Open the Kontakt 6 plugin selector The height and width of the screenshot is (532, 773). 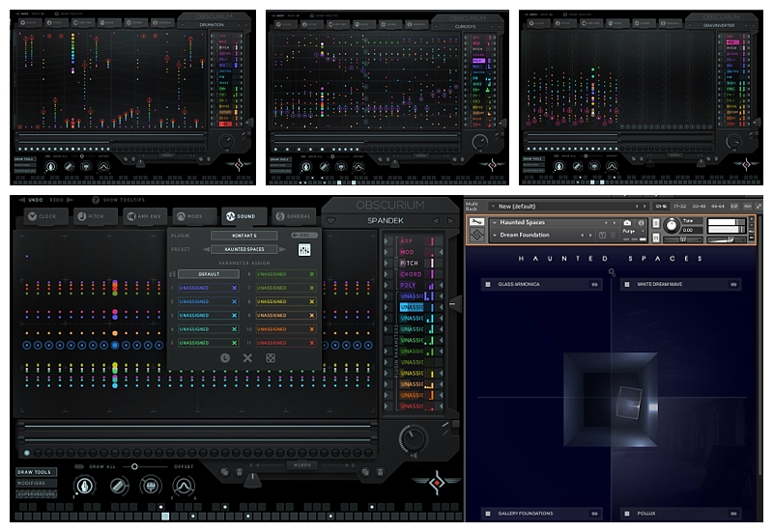tap(244, 236)
